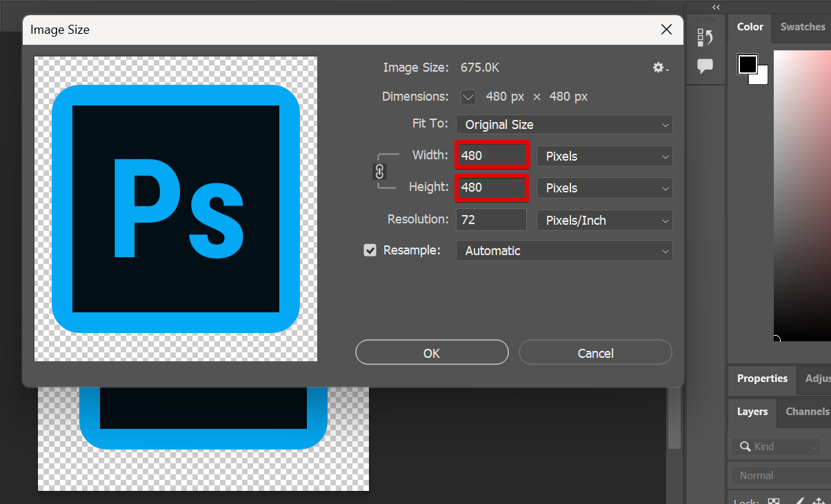The height and width of the screenshot is (504, 831).
Task: Open the Resample Automatic dropdown
Action: 563,251
